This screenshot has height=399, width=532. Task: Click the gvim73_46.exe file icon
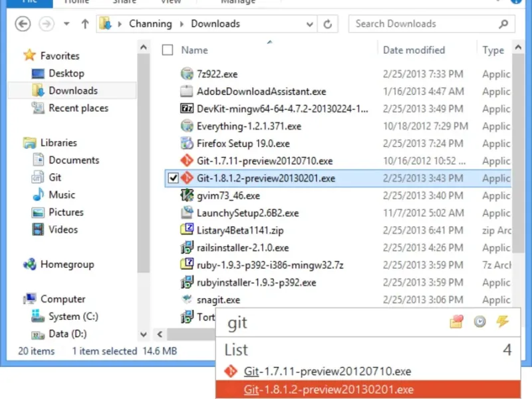[x=187, y=195]
